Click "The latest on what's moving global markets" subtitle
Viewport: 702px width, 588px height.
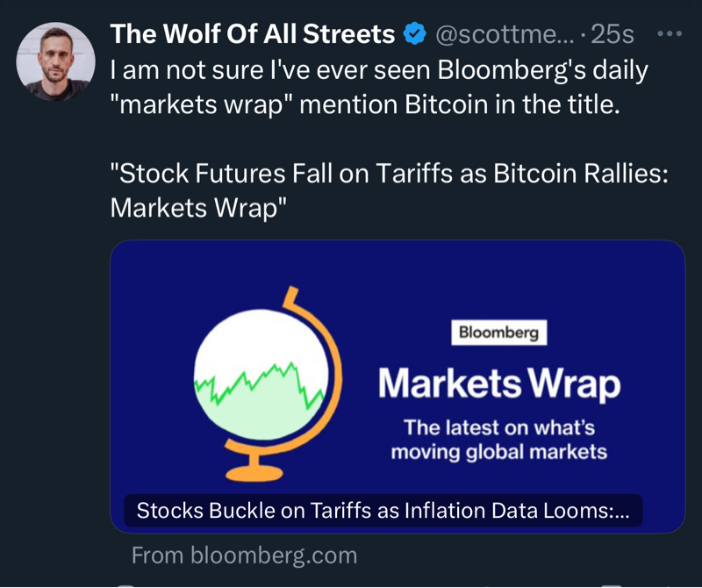point(499,440)
